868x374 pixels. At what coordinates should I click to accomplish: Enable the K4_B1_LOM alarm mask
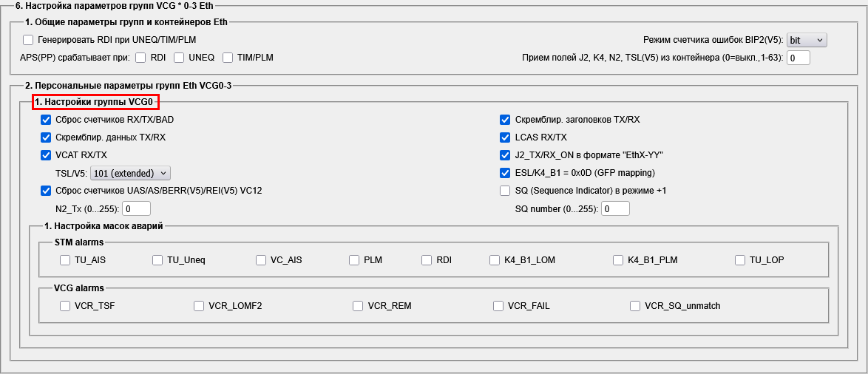pyautogui.click(x=495, y=260)
